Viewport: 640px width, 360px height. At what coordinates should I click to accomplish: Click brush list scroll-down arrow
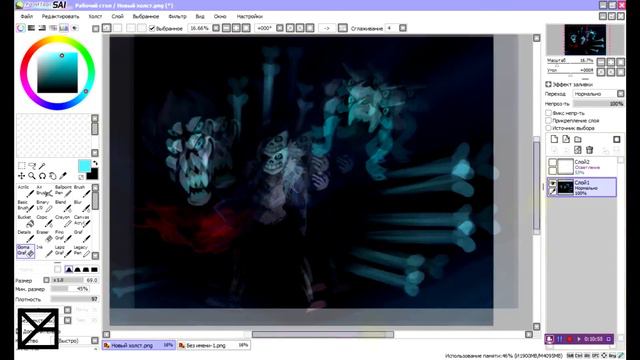pyautogui.click(x=96, y=256)
